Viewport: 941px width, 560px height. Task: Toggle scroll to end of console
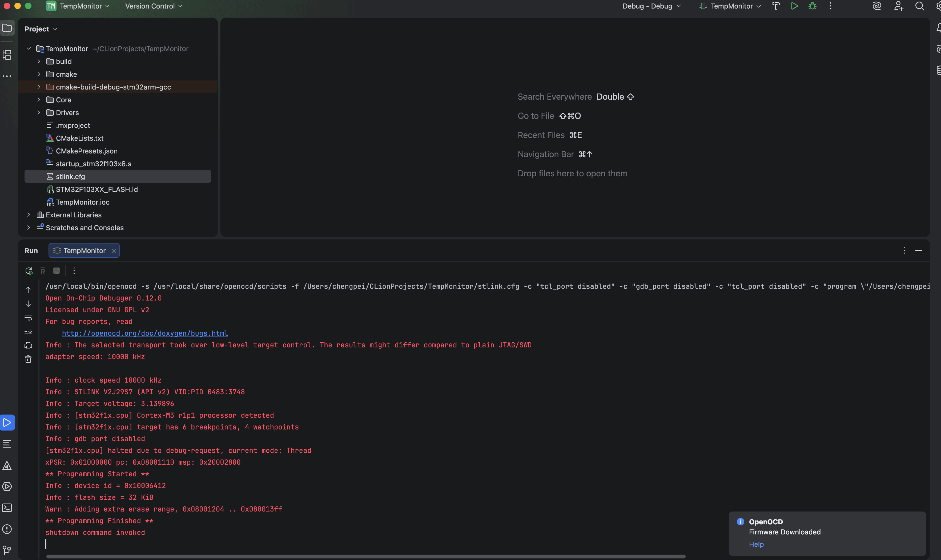click(28, 331)
